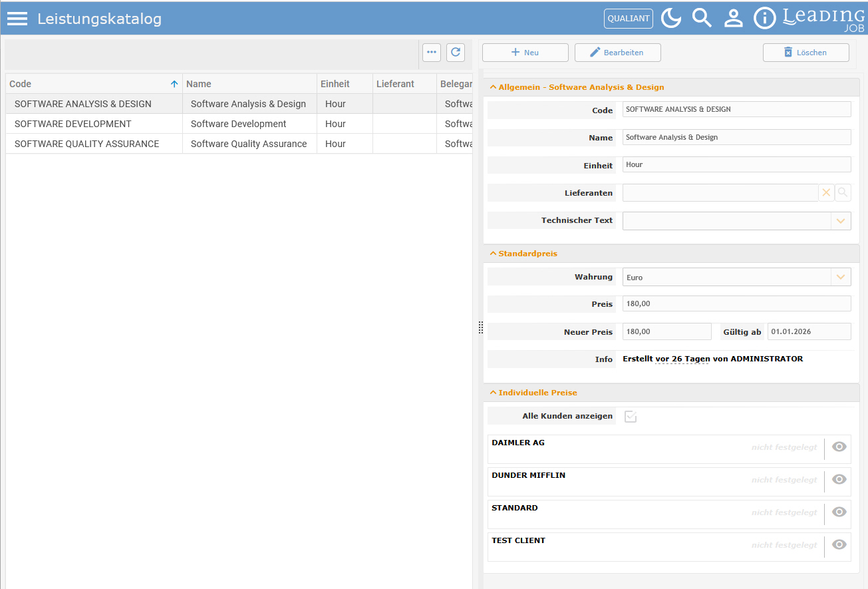Screen dimensions: 868x589
Task: Click the Neuer Preis input field
Action: point(667,331)
